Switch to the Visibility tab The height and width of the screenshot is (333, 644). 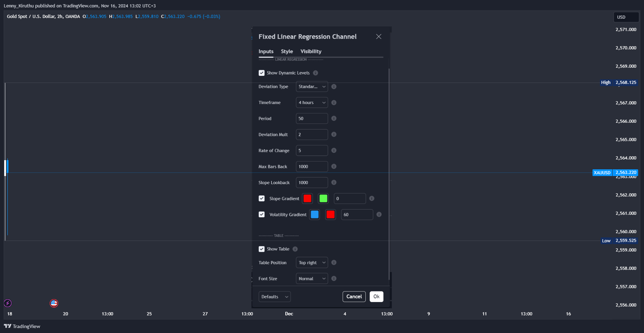(x=311, y=52)
